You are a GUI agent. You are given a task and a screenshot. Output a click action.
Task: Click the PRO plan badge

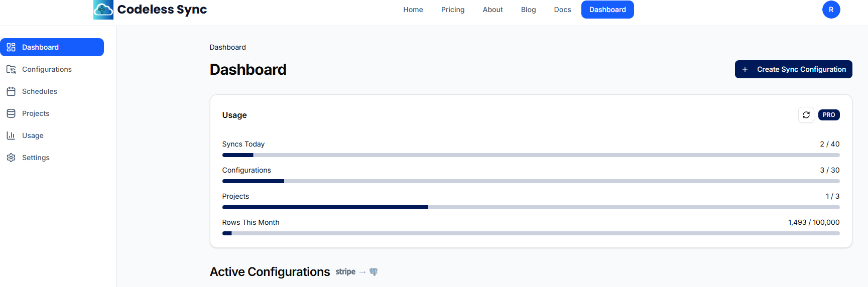[829, 115]
